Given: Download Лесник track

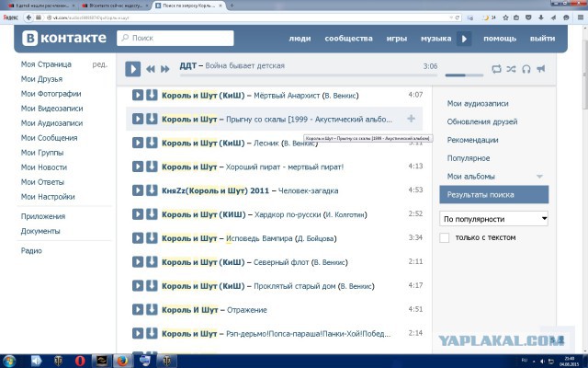Looking at the screenshot, I should point(152,143).
